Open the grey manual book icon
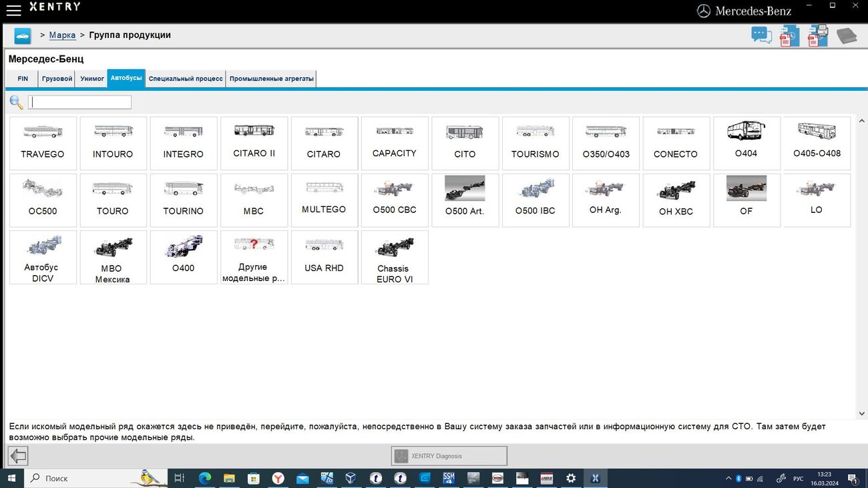868x488 pixels. [x=847, y=35]
